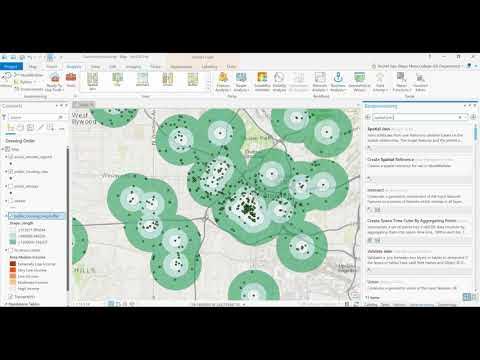The image size is (480, 360).
Task: Open the Function Editor
Action: (x=420, y=82)
